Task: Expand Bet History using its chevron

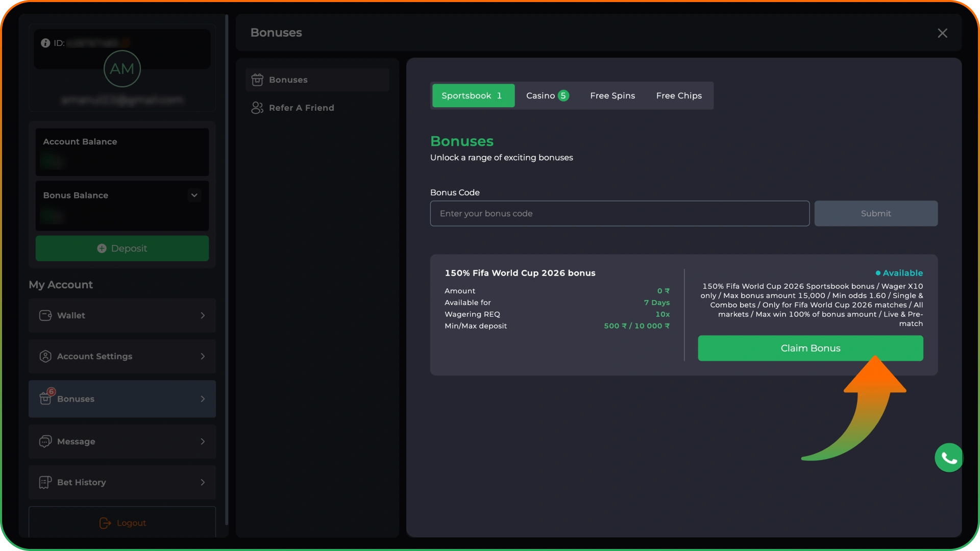Action: point(203,483)
